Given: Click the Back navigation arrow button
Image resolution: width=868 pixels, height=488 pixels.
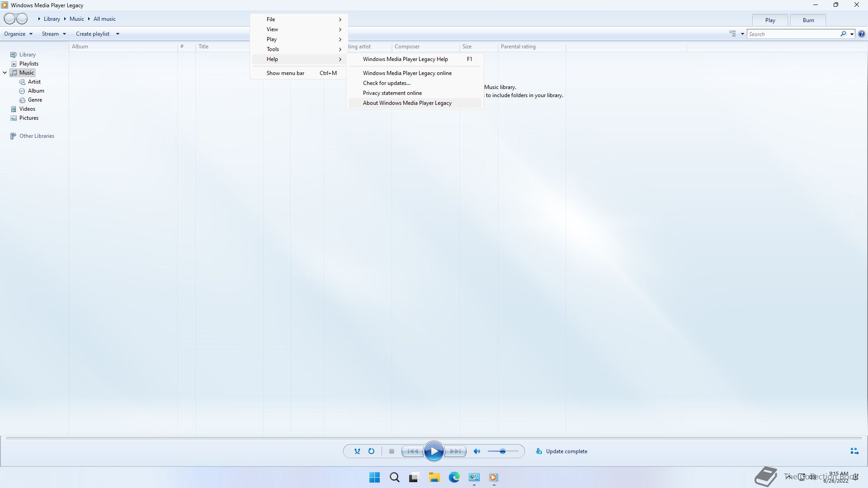Looking at the screenshot, I should pos(9,19).
